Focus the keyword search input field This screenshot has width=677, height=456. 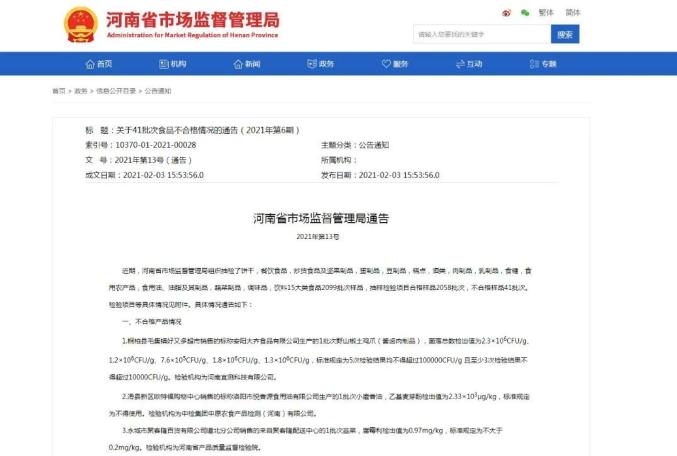[482, 34]
